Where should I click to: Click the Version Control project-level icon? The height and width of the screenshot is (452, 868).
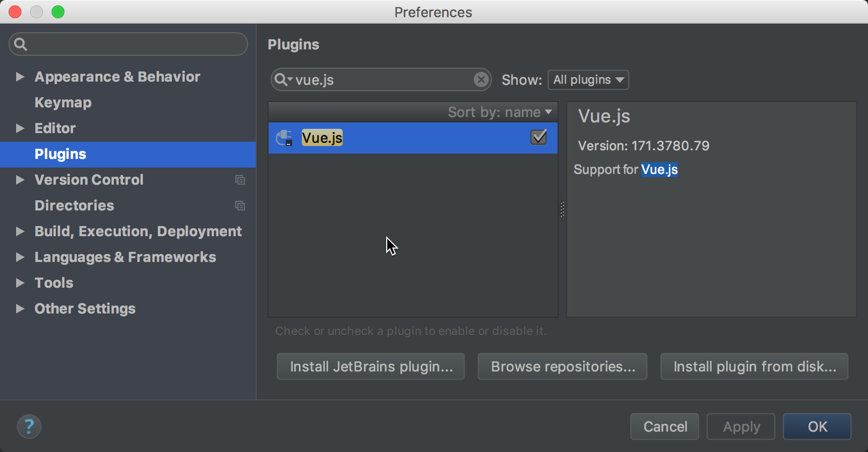point(240,180)
